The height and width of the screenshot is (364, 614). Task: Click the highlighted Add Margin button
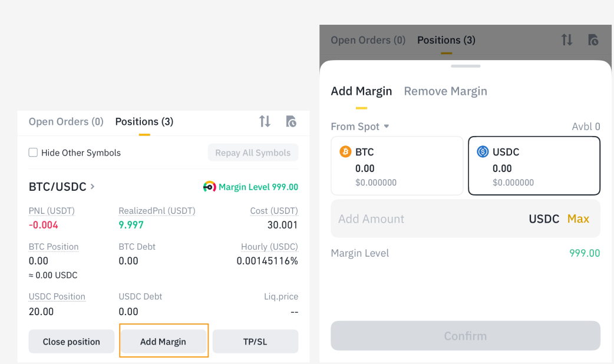pyautogui.click(x=163, y=342)
